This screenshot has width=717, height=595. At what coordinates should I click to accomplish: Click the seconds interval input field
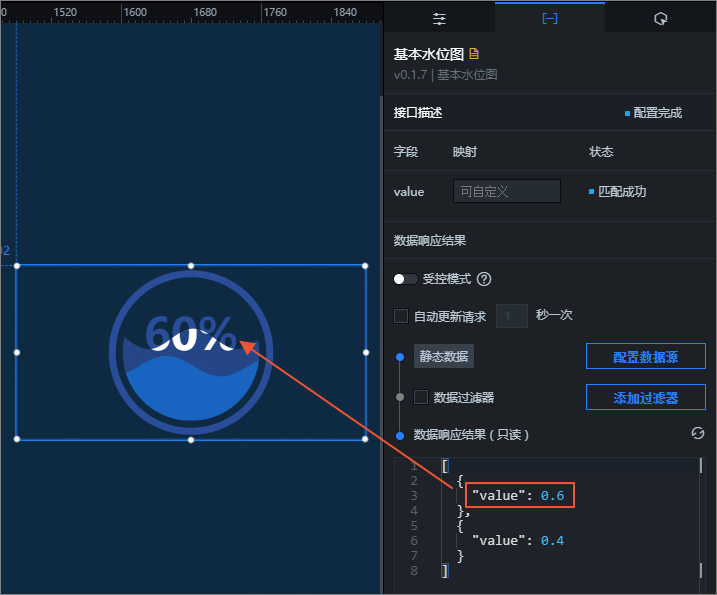[x=512, y=316]
